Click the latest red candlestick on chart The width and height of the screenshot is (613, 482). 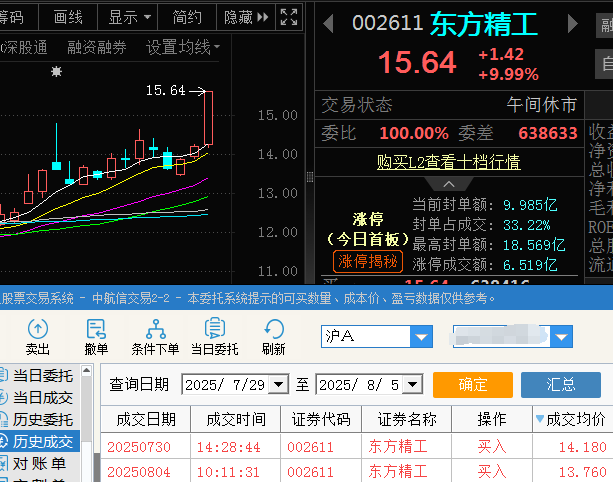209,118
